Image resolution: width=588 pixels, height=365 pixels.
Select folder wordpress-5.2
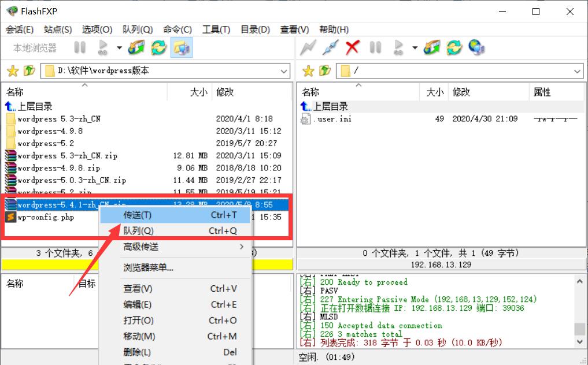coord(40,144)
